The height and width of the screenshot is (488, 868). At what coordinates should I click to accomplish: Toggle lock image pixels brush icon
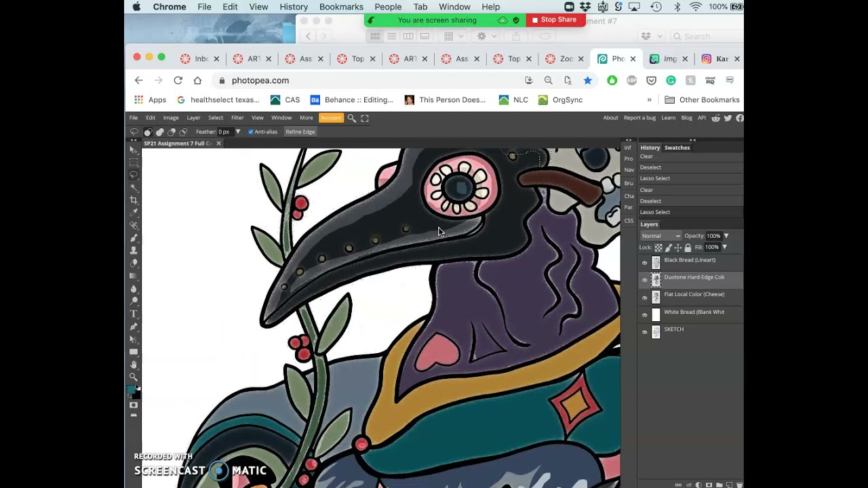pos(669,247)
